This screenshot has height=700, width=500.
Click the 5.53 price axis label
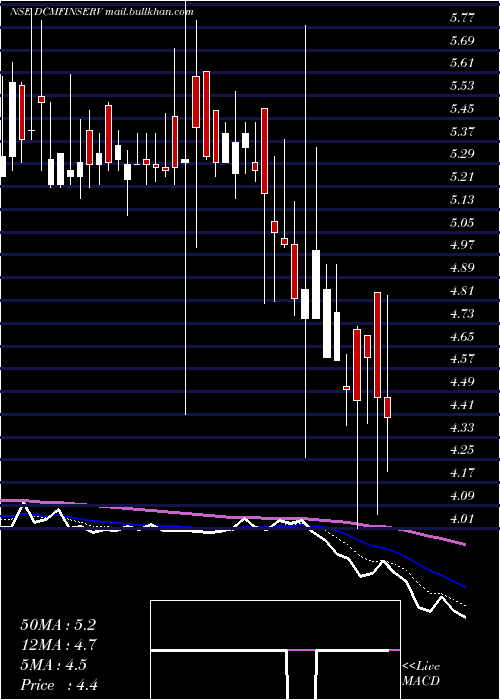point(462,86)
